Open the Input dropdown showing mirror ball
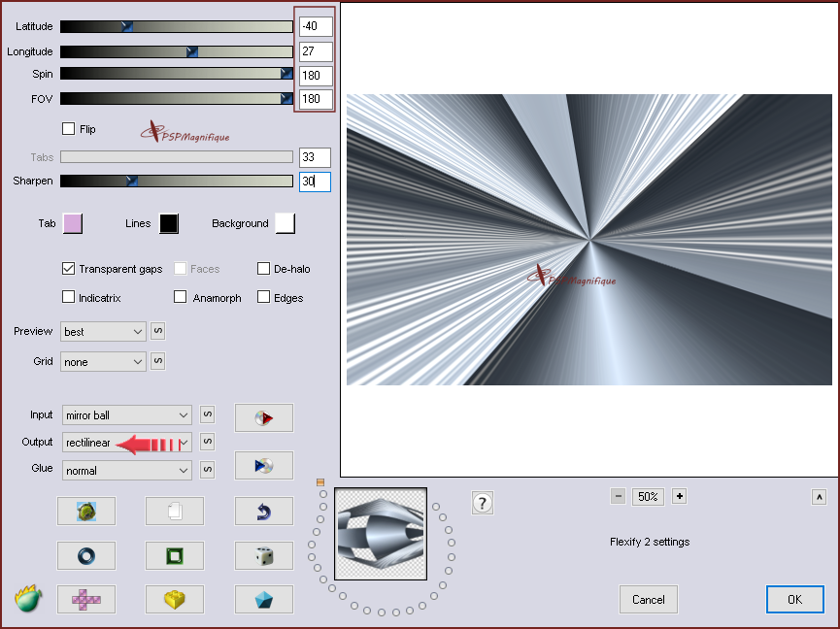The height and width of the screenshot is (629, 840). point(126,415)
